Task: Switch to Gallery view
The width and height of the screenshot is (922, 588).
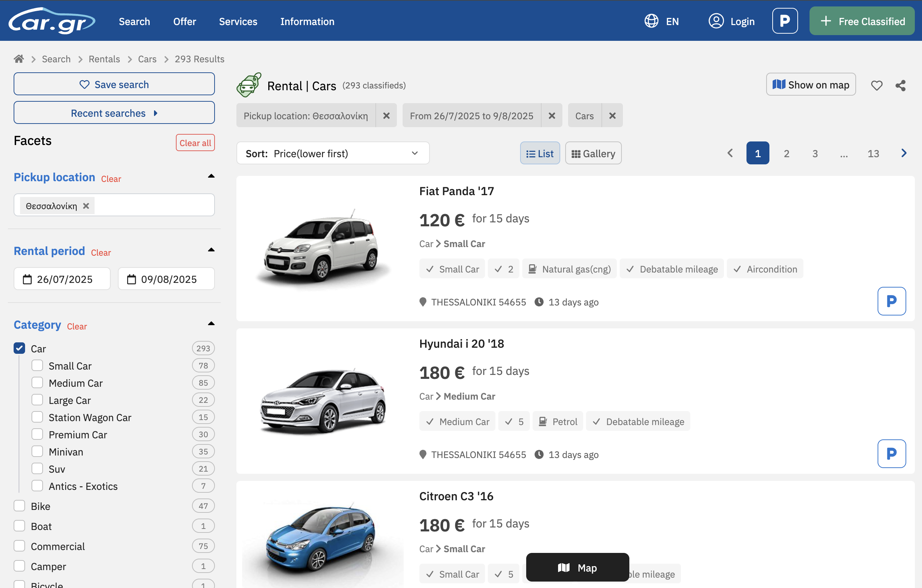Action: pos(593,153)
